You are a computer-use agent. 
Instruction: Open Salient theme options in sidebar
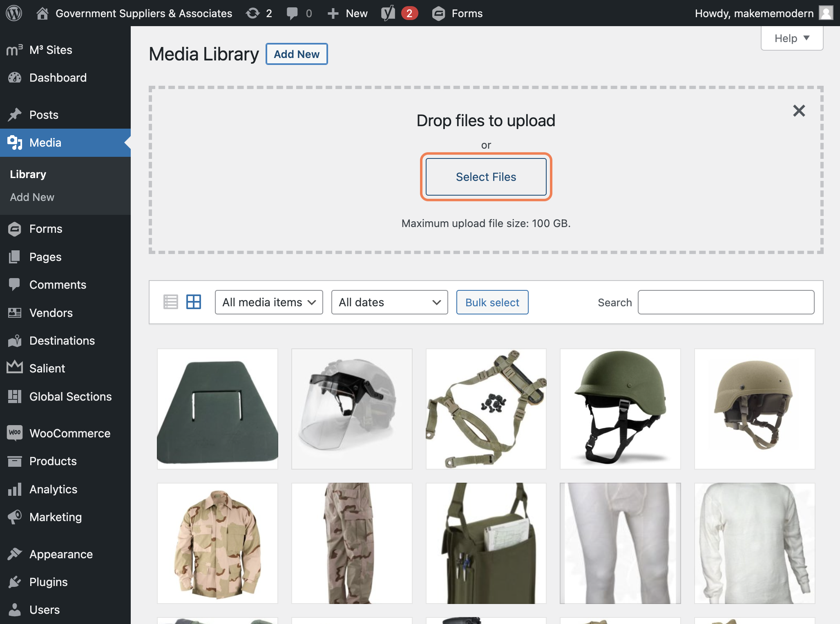65,368
